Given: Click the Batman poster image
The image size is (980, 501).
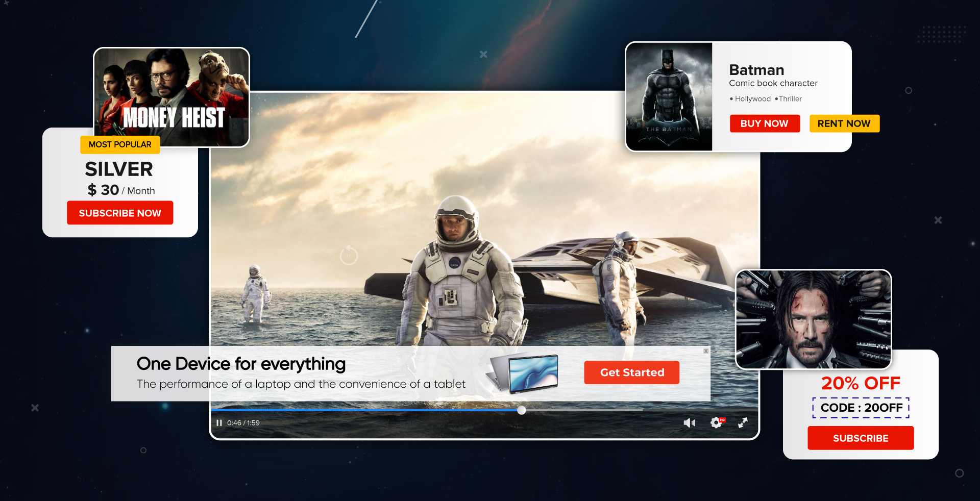Looking at the screenshot, I should (669, 96).
